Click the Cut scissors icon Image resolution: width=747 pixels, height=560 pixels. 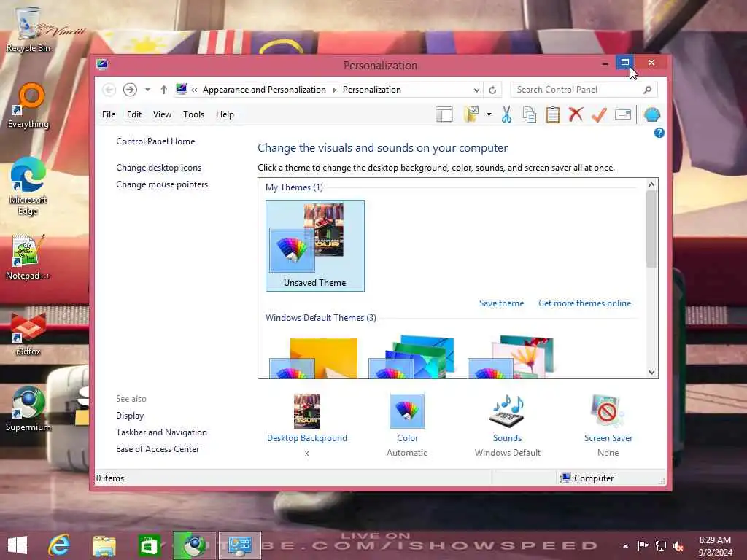[506, 114]
